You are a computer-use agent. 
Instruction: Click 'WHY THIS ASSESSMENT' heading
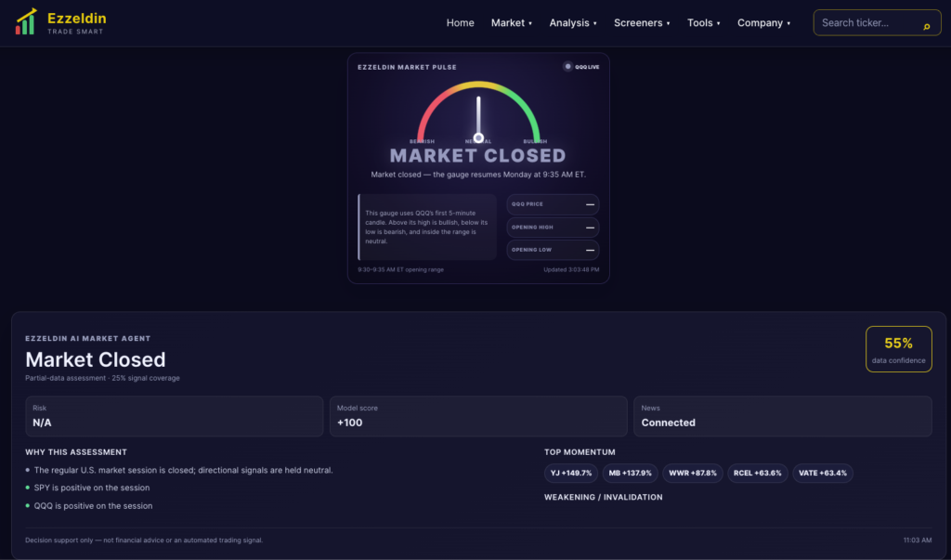coord(76,452)
